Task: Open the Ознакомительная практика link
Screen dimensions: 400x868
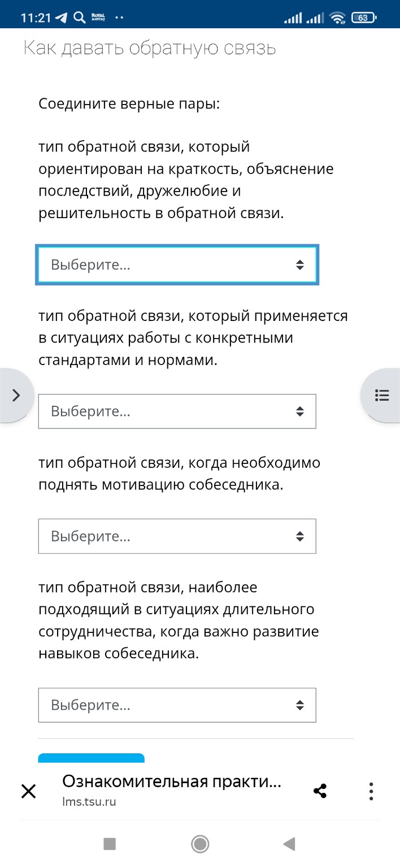Action: [173, 780]
